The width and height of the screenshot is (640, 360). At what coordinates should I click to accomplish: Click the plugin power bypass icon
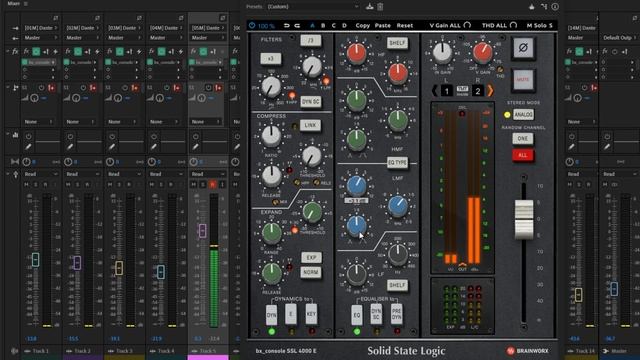[252, 25]
